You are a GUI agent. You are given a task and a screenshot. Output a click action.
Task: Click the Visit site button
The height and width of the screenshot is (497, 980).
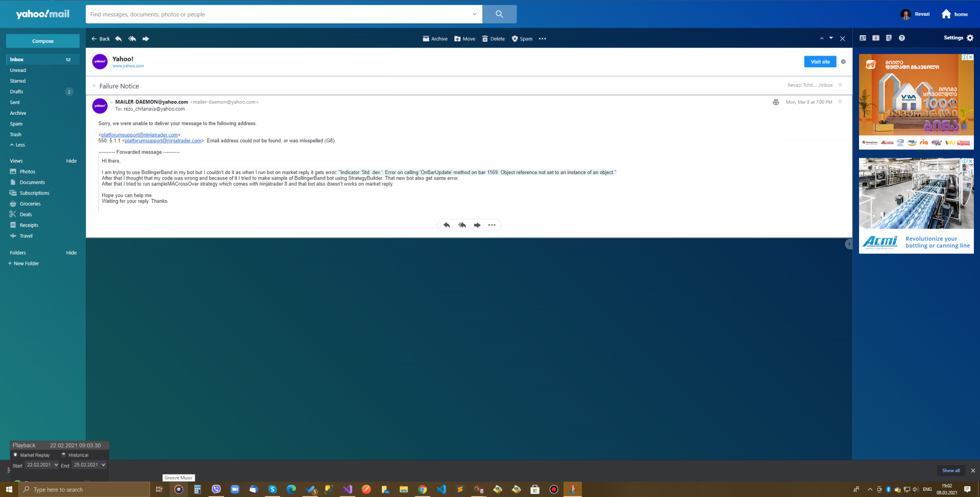[820, 62]
